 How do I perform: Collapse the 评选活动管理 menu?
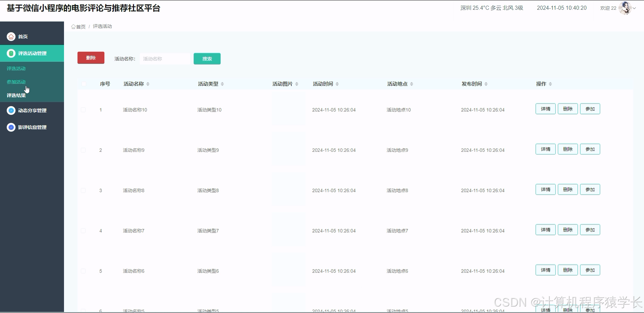pyautogui.click(x=32, y=53)
